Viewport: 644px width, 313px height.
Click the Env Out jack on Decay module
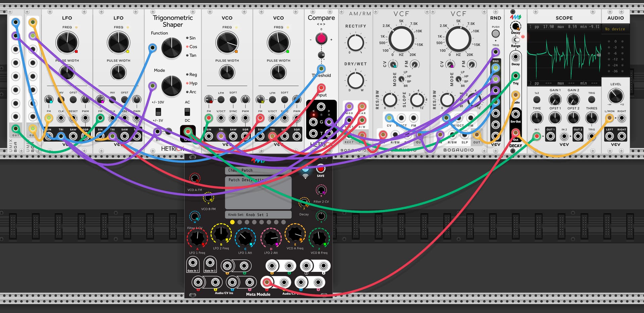click(x=516, y=114)
